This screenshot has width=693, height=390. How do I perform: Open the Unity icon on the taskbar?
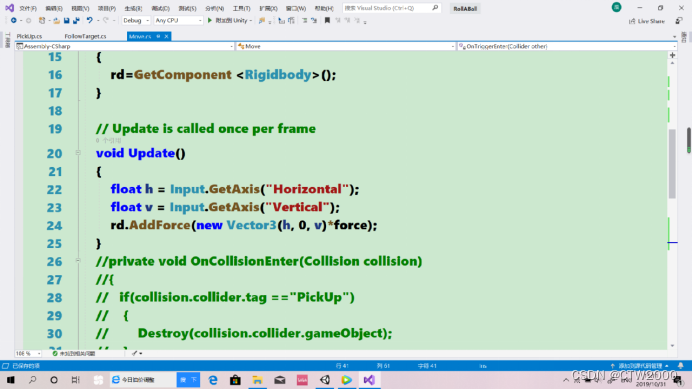tap(325, 380)
